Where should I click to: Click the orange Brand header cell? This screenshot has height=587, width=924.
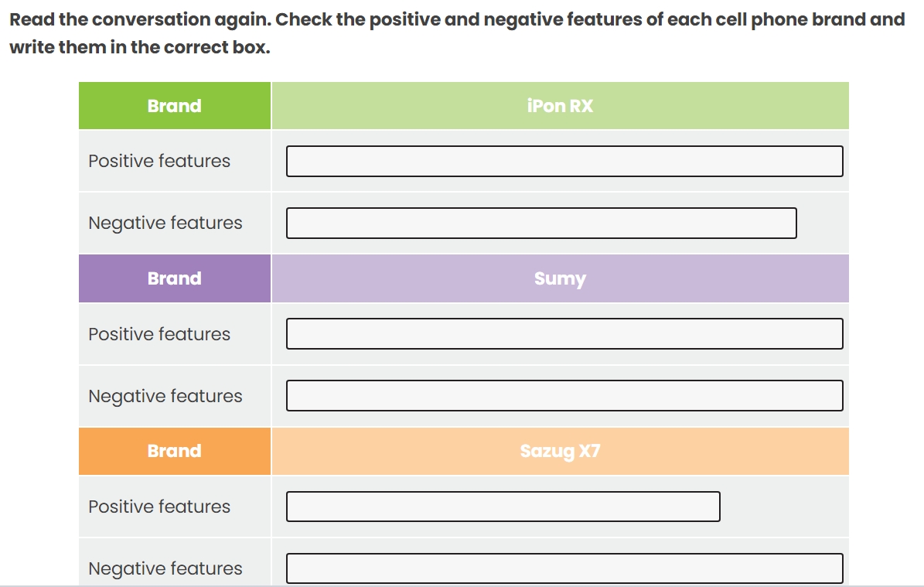pos(174,451)
